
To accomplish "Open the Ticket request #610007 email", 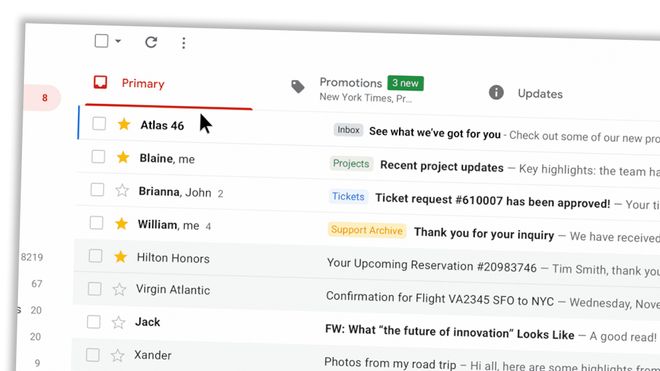I will [492, 201].
